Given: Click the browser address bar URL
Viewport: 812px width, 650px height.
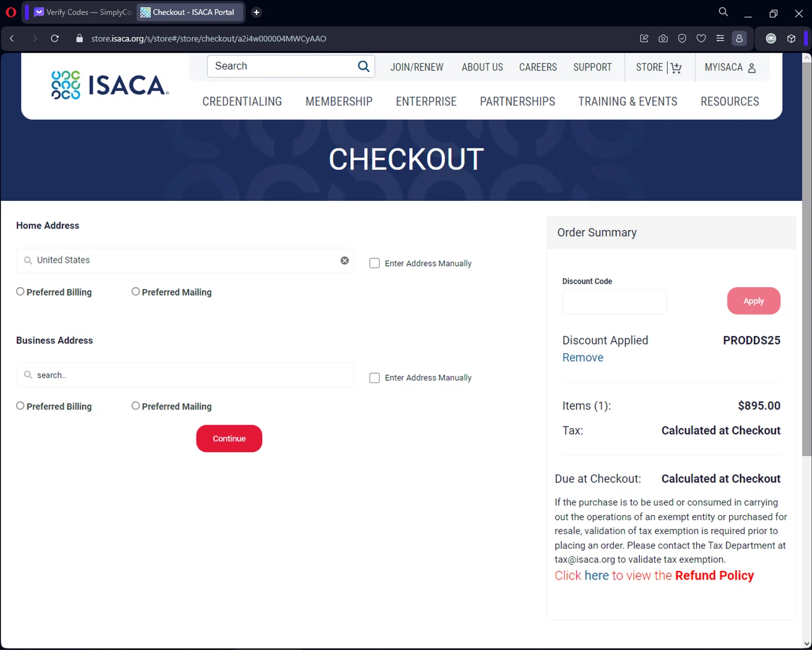Looking at the screenshot, I should coord(208,38).
